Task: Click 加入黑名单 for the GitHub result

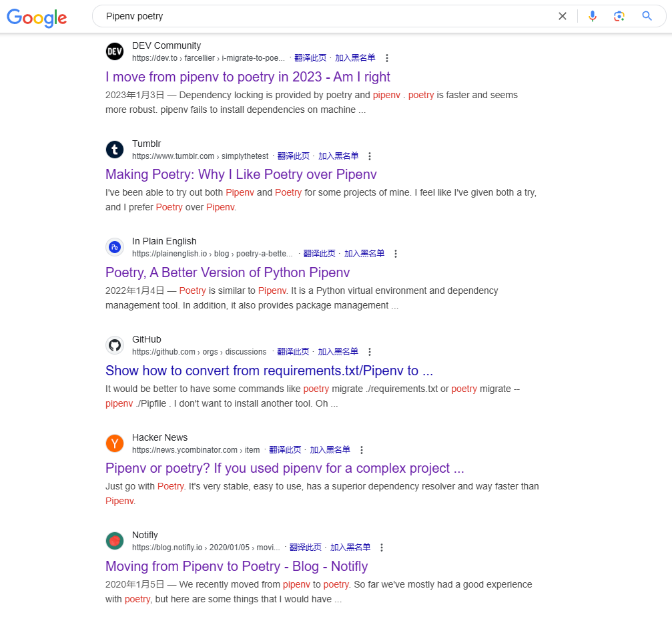Action: click(338, 352)
